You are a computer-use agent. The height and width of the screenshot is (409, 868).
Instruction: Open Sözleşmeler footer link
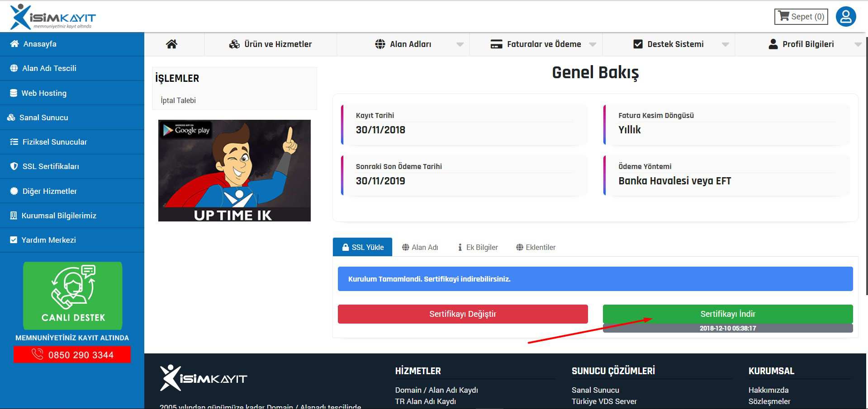[769, 401]
